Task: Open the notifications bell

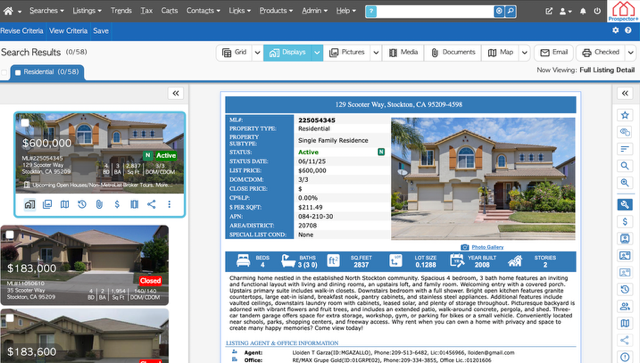Action: [x=583, y=11]
